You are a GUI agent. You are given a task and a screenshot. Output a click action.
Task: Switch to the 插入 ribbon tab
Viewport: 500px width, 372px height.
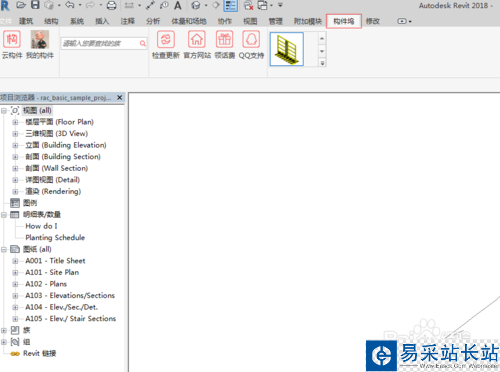pos(102,21)
